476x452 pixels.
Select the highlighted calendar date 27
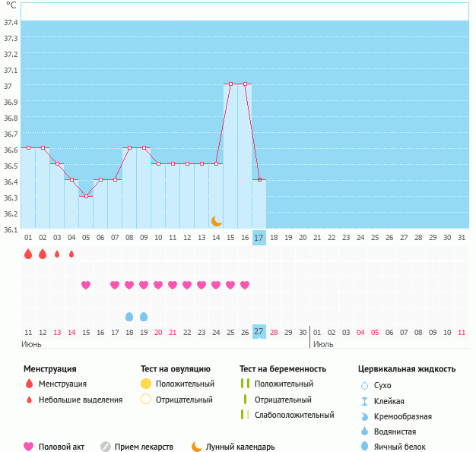(x=259, y=332)
